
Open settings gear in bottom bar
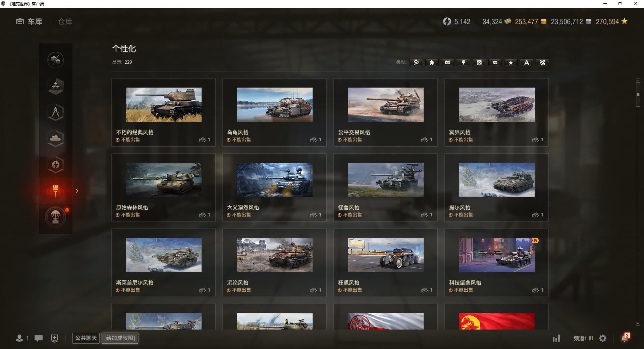[603, 338]
